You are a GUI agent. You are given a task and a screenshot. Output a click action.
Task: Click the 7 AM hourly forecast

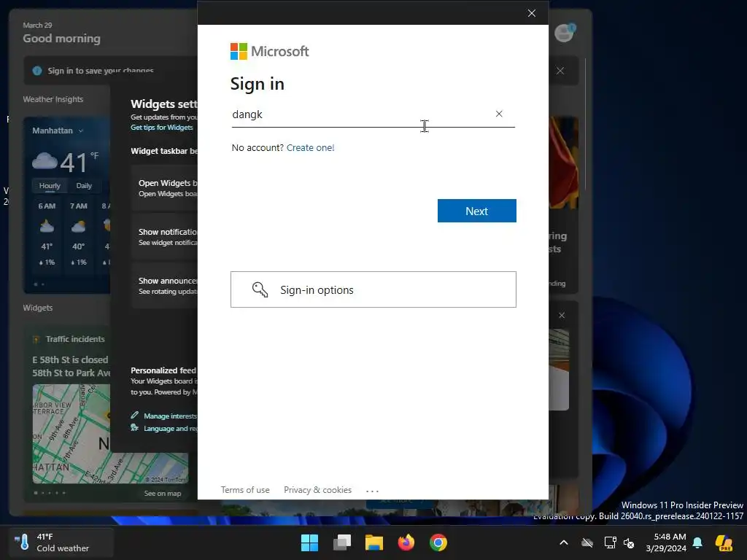point(79,233)
